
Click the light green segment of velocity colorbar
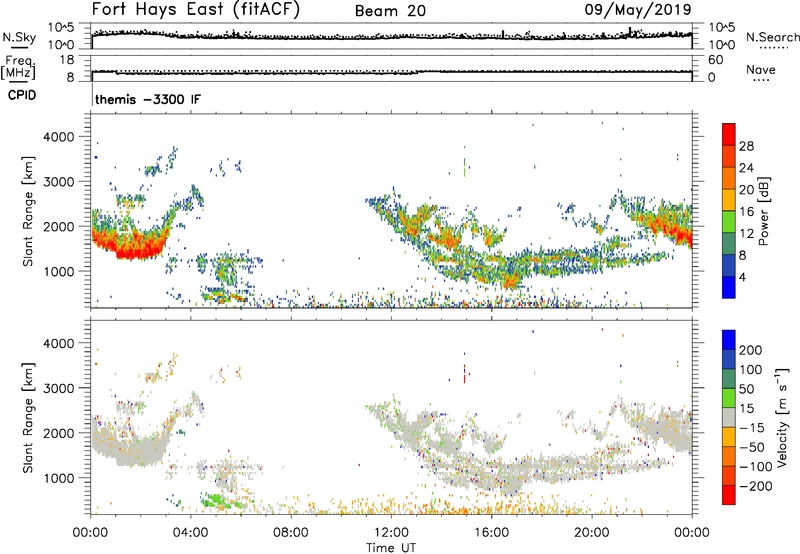pyautogui.click(x=729, y=398)
